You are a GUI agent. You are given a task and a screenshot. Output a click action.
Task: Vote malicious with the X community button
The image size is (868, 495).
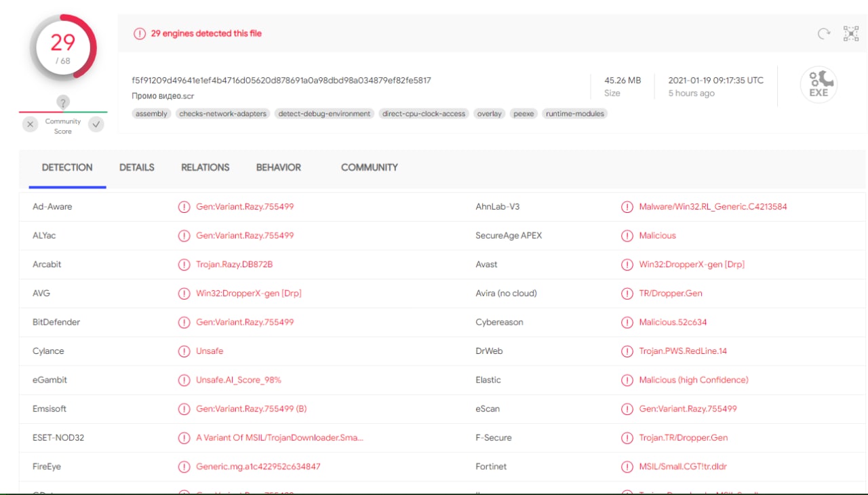(x=30, y=124)
